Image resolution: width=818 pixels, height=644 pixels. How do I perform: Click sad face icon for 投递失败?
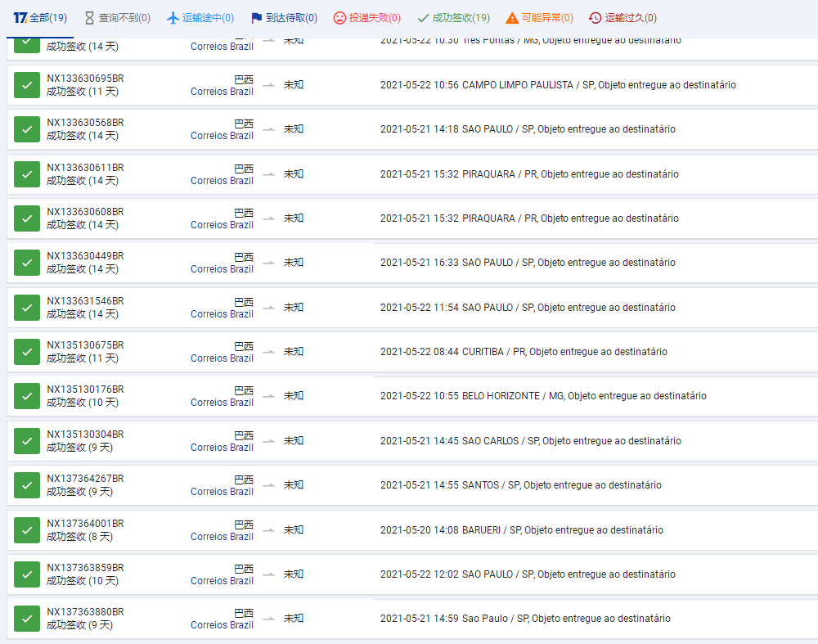(339, 18)
